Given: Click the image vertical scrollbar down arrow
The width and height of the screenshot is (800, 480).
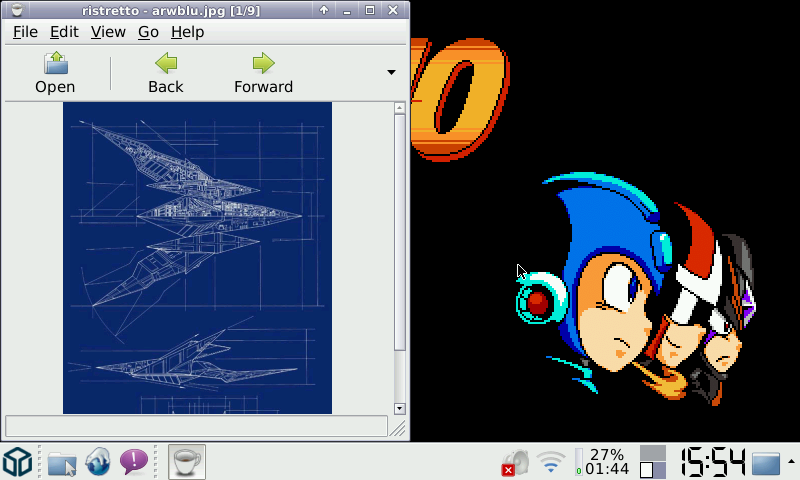Looking at the screenshot, I should 400,408.
